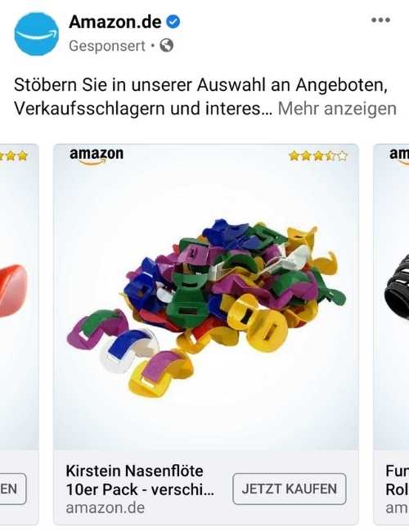The height and width of the screenshot is (532, 409).
Task: Click the star rating on the left card
Action: coord(14,156)
